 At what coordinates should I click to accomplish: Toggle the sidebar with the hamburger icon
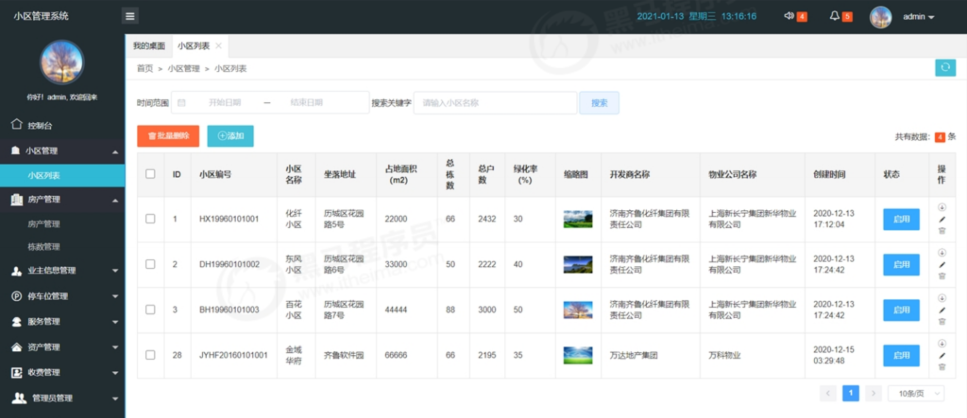click(x=130, y=17)
